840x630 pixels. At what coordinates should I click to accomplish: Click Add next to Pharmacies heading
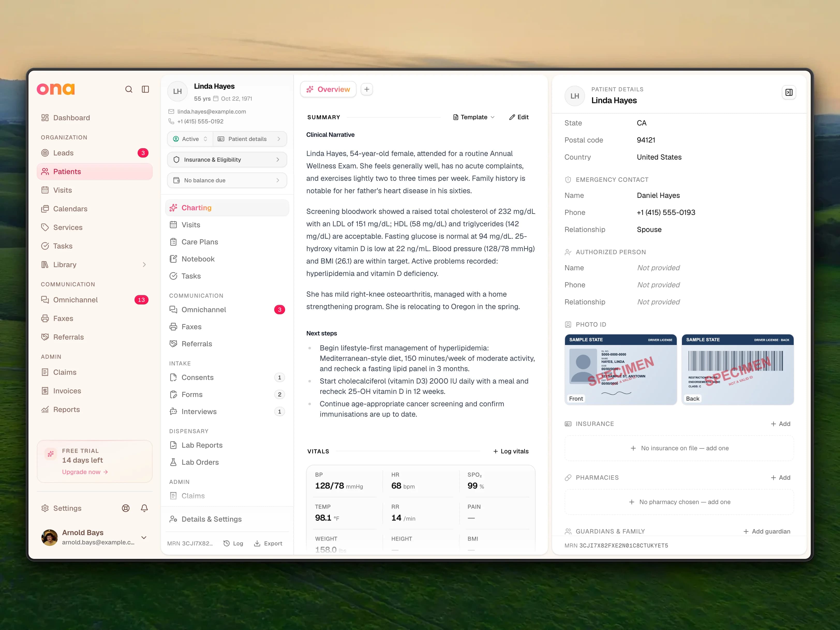point(780,477)
